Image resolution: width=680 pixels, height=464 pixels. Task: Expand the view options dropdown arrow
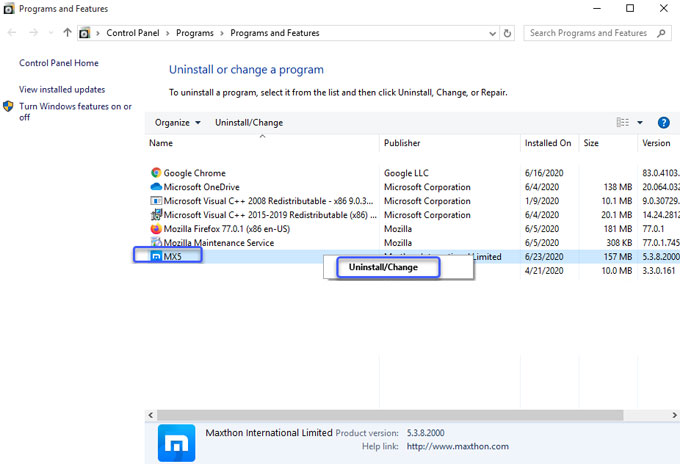[x=640, y=123]
